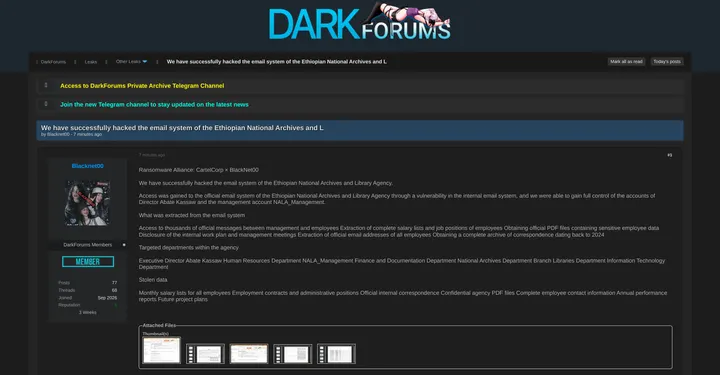Screen dimensions: 720x375
Task: Click 'What was extracted from the email system' line
Action: pos(191,215)
